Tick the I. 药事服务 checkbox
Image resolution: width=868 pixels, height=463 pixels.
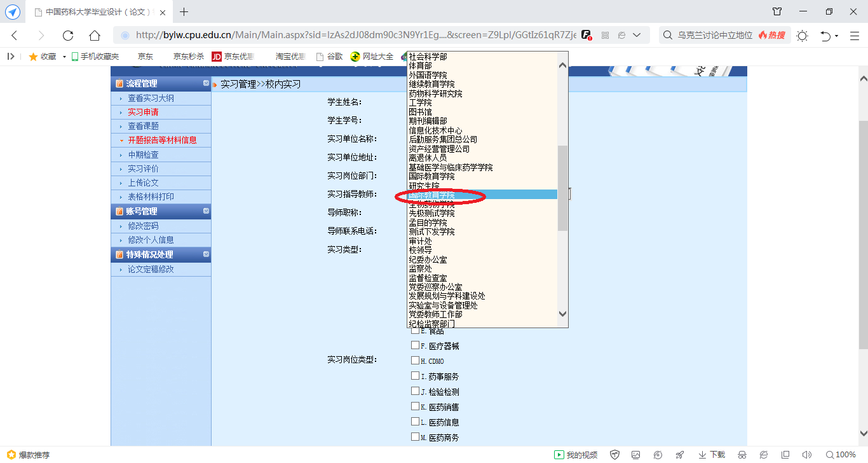[x=415, y=376]
